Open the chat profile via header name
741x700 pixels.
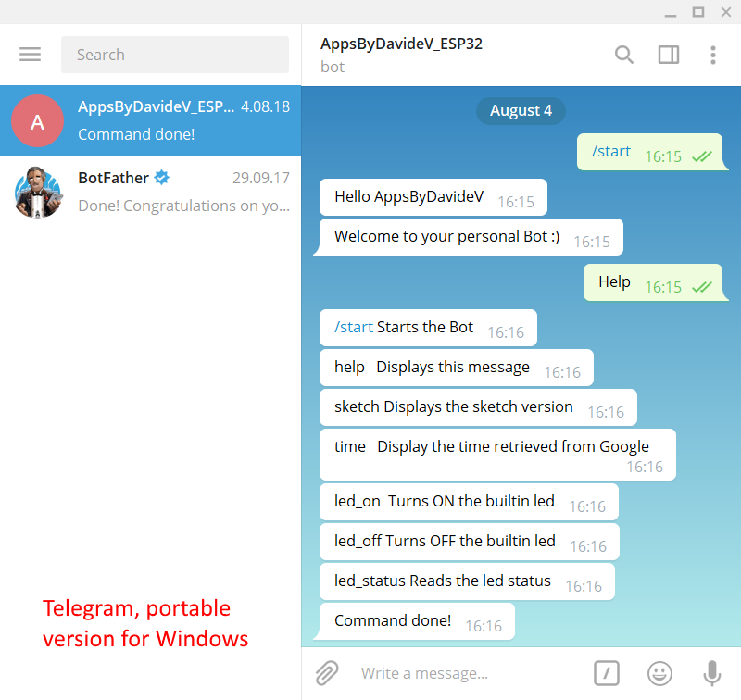click(x=401, y=44)
